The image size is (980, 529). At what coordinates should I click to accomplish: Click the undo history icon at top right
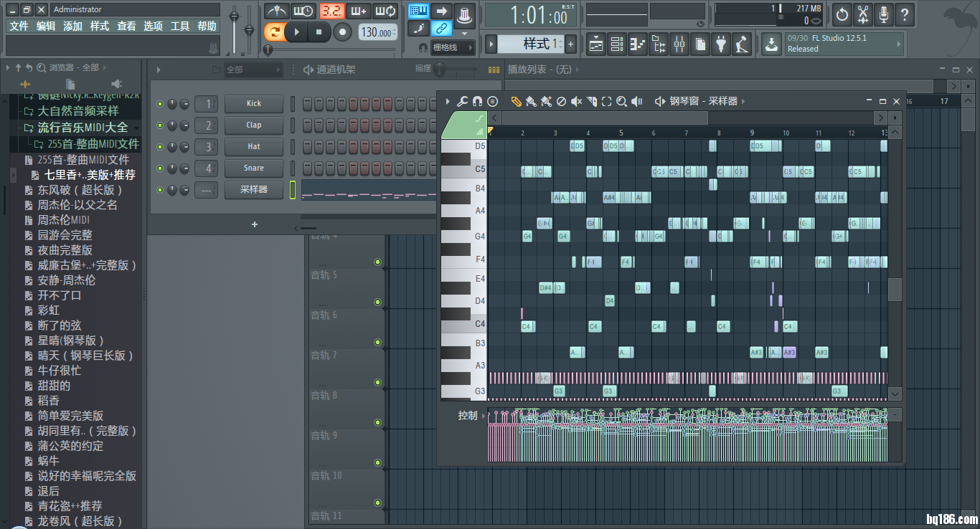point(842,14)
